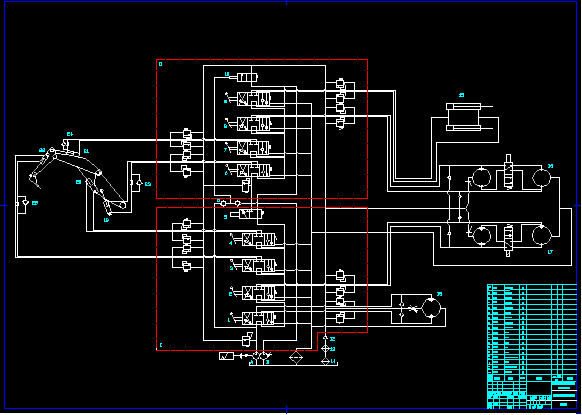Select the topmost valve in the upper block
The image size is (582, 415).
(x=247, y=78)
